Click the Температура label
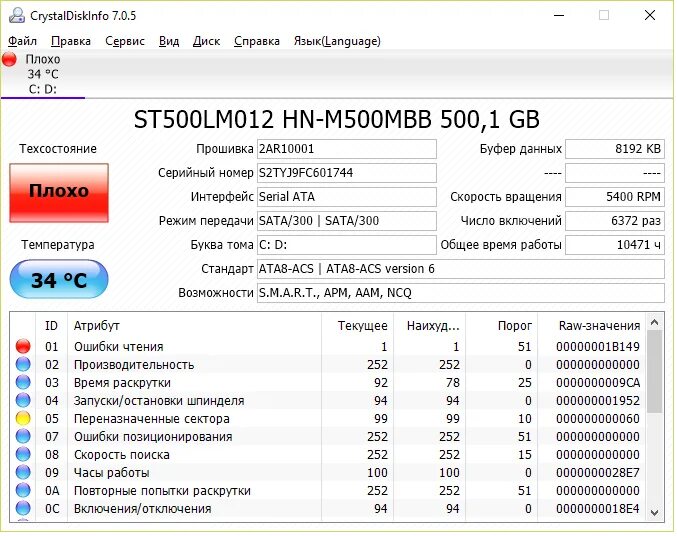Screen dimensions: 677x536 click(58, 245)
